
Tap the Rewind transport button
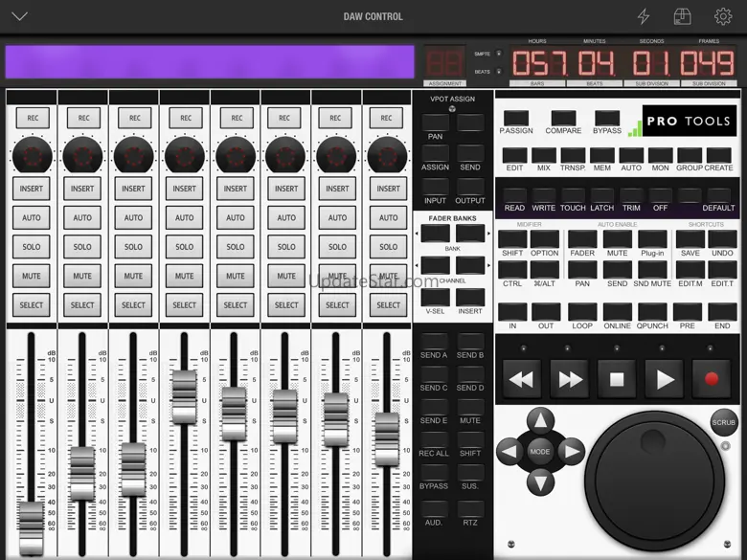(521, 379)
